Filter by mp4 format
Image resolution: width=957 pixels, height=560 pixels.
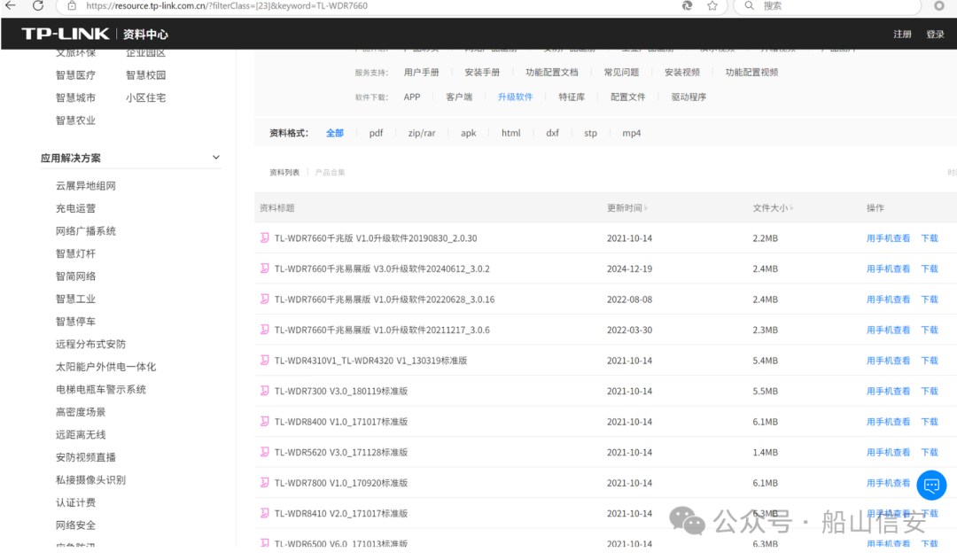click(x=631, y=133)
